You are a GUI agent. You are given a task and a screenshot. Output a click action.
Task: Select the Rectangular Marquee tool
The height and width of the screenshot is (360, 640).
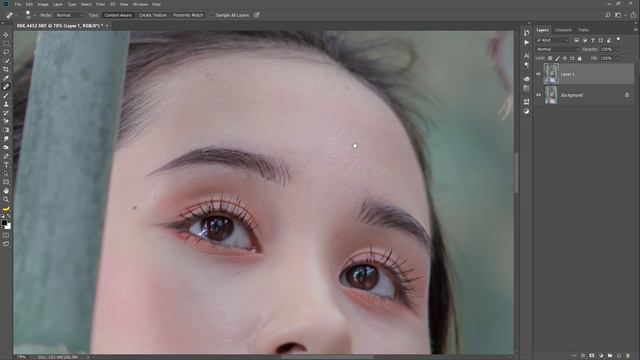click(6, 43)
